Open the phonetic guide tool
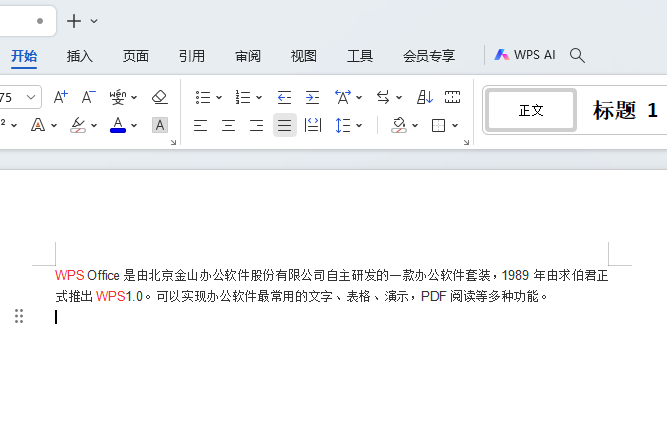 coord(117,97)
